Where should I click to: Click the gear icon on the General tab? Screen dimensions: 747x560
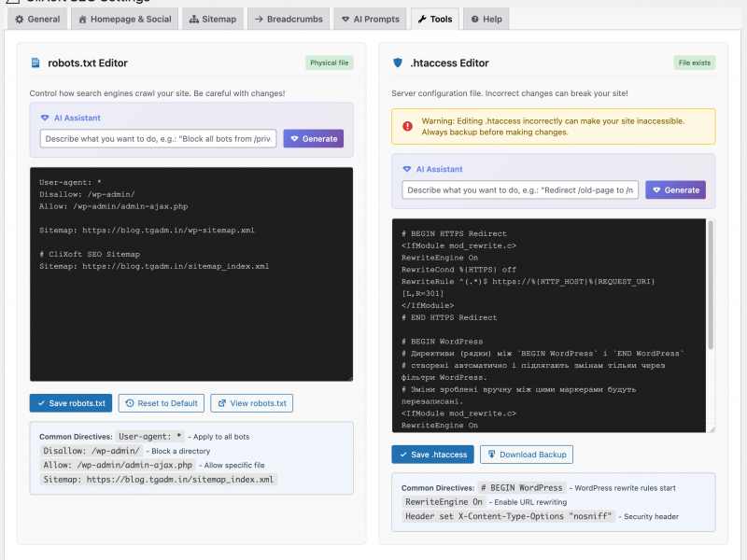[21, 18]
